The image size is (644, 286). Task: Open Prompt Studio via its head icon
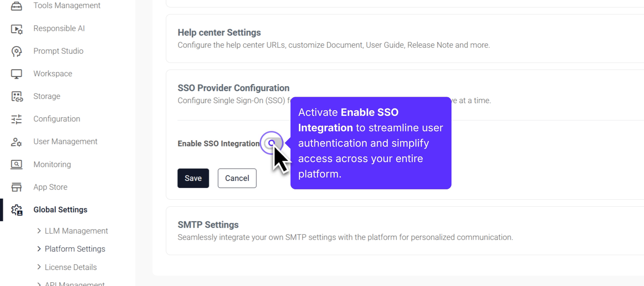(x=16, y=51)
